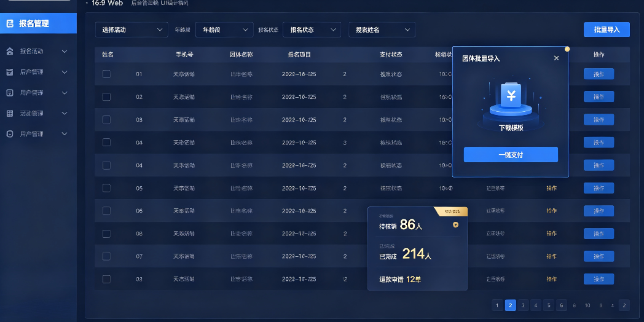Click the gold ribbon tag on stats card
This screenshot has height=322, width=644.
click(x=452, y=211)
